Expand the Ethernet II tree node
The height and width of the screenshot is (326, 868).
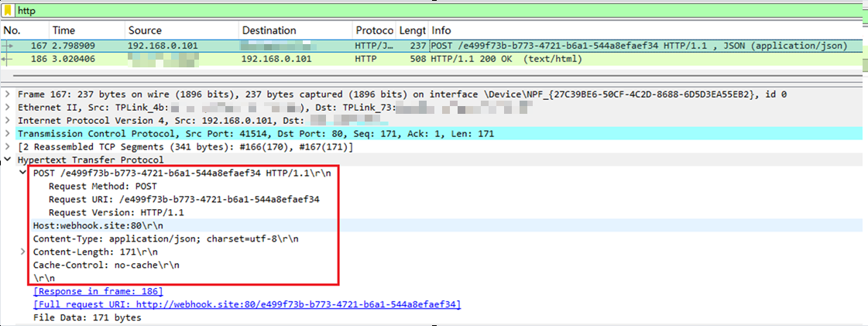tap(7, 108)
